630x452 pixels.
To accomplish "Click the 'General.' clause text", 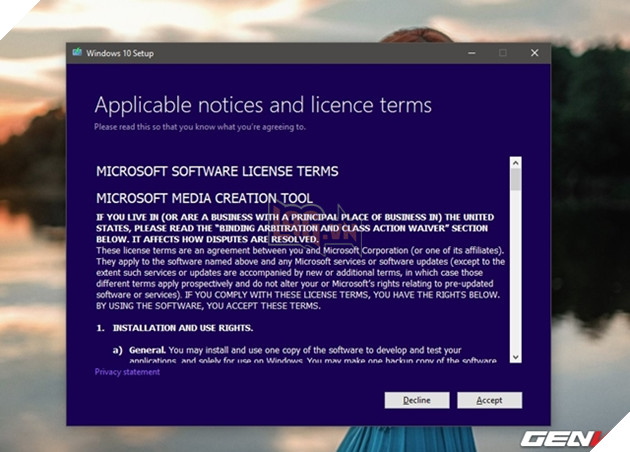I will 147,350.
